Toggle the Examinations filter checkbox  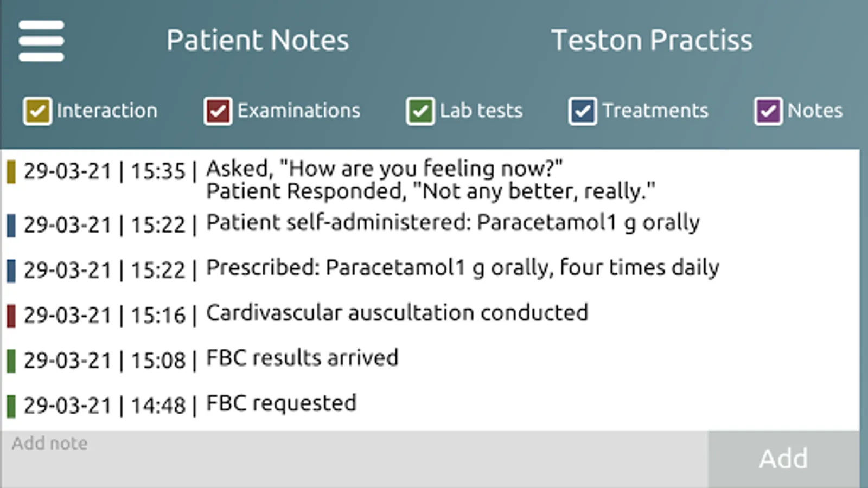[x=218, y=111]
